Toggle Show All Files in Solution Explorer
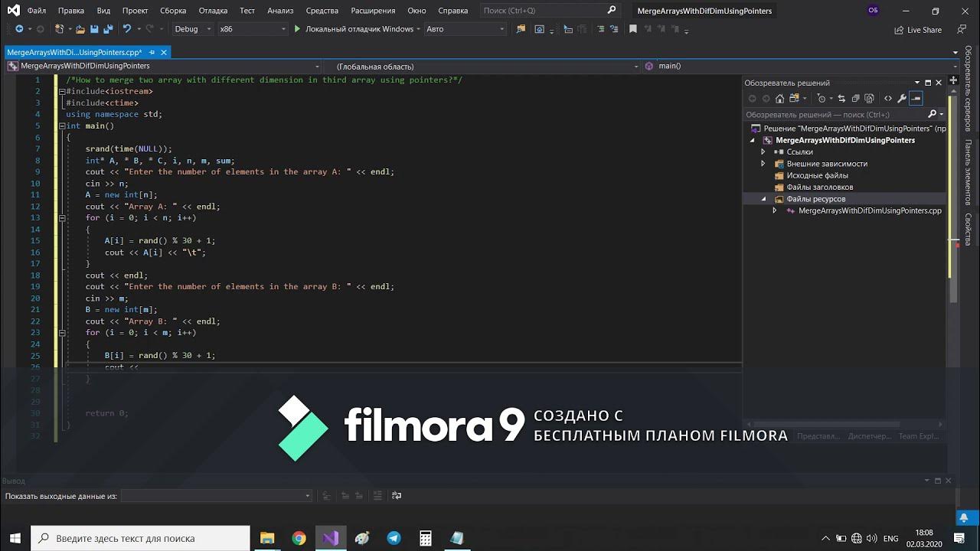Viewport: 980px width, 551px height. [871, 98]
